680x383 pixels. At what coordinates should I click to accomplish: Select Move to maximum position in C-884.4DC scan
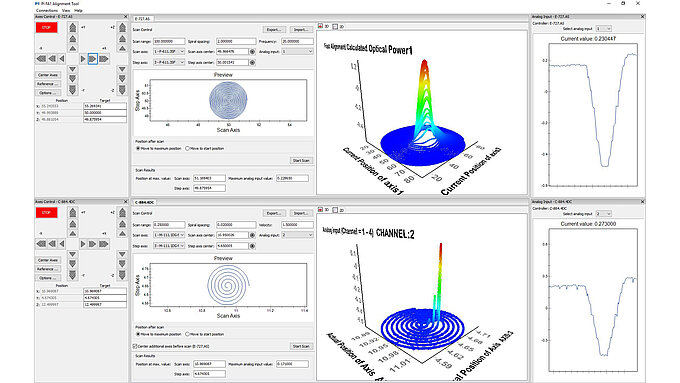[138, 334]
